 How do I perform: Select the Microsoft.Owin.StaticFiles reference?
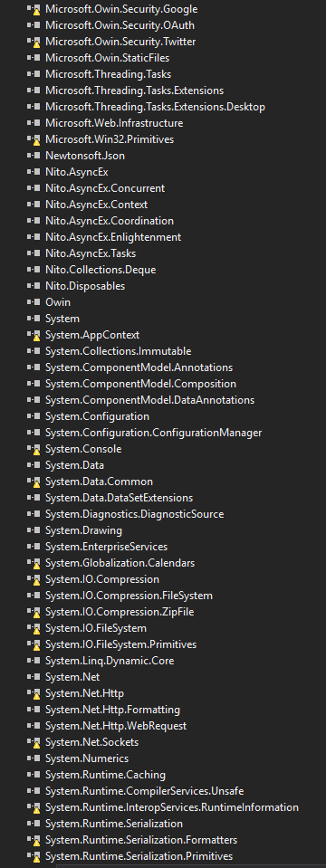pyautogui.click(x=108, y=58)
